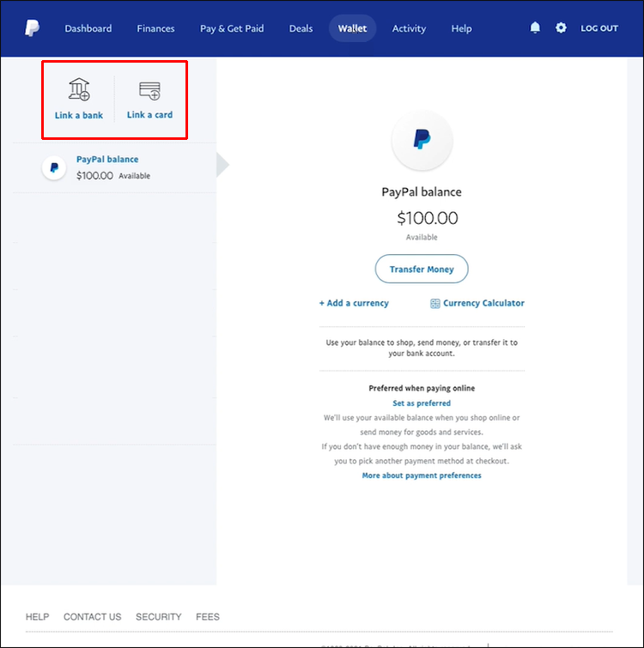Click the PayPal logo in header
The height and width of the screenshot is (648, 644).
33,28
